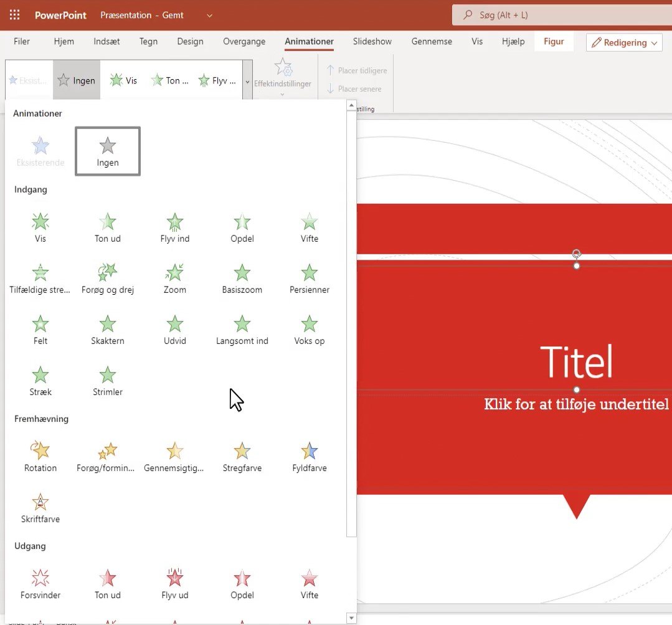Click the Placer tidligere button
The width and height of the screenshot is (672, 625).
pos(357,70)
